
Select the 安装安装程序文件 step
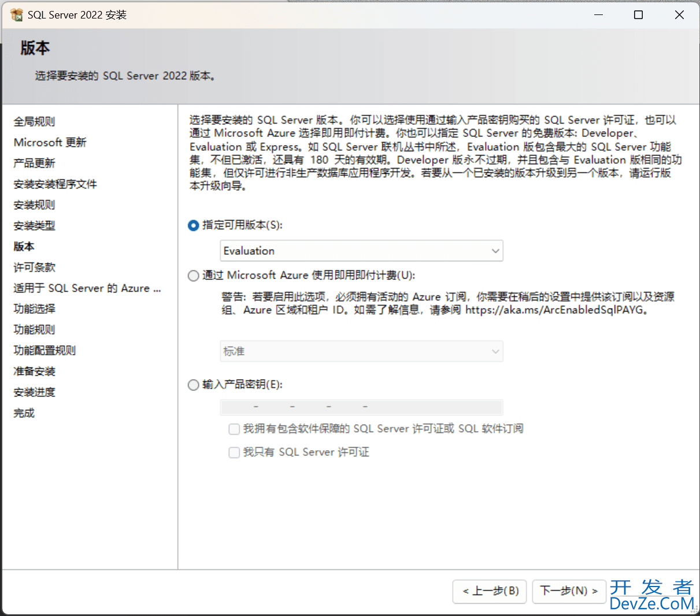click(x=55, y=184)
